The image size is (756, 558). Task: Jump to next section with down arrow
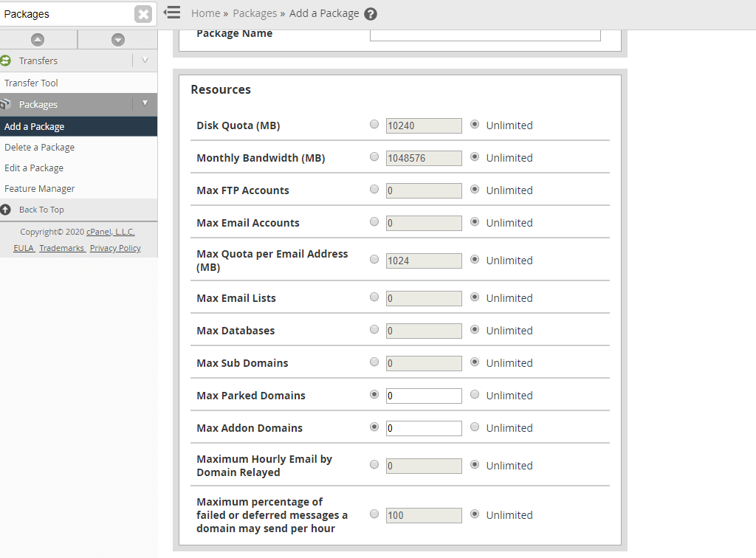click(118, 40)
